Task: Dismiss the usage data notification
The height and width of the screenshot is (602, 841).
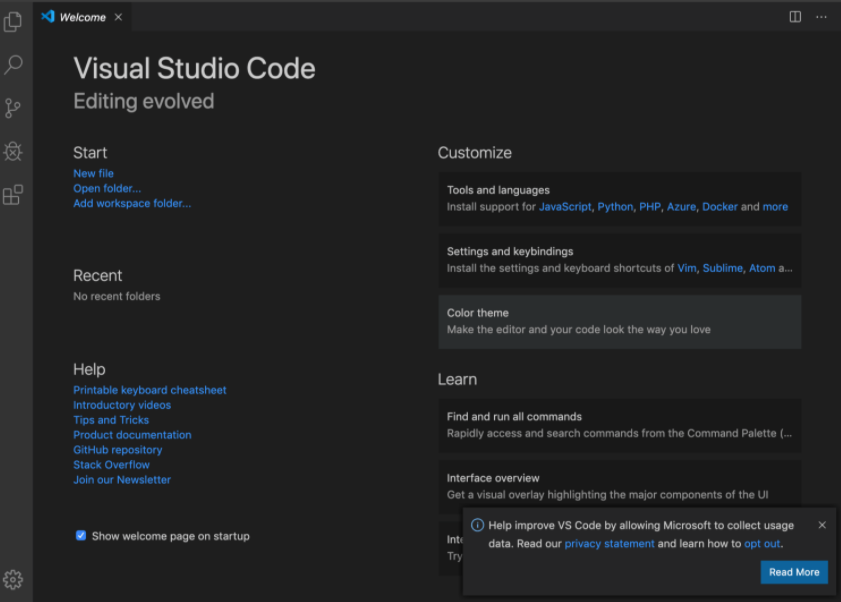Action: click(822, 525)
